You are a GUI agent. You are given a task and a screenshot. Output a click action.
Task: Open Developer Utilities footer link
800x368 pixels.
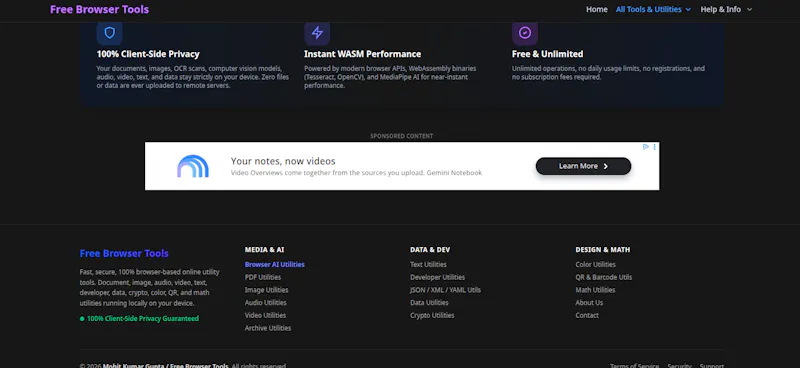coord(437,277)
